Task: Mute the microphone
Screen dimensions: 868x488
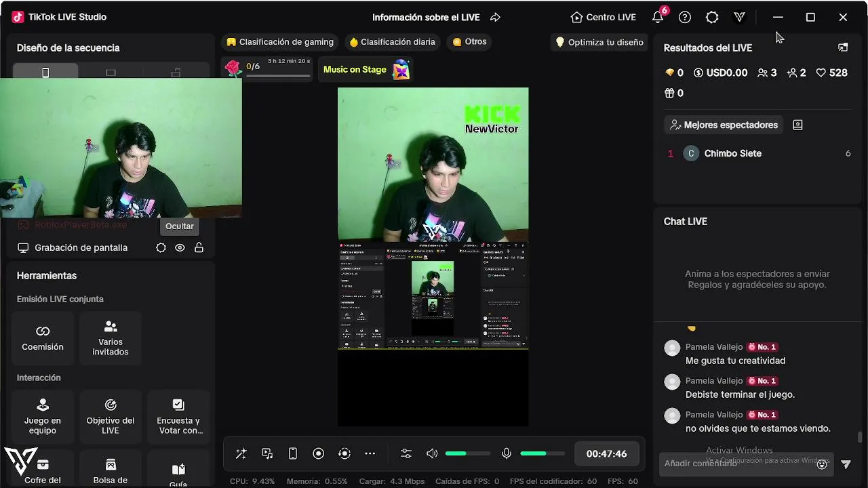Action: click(507, 454)
